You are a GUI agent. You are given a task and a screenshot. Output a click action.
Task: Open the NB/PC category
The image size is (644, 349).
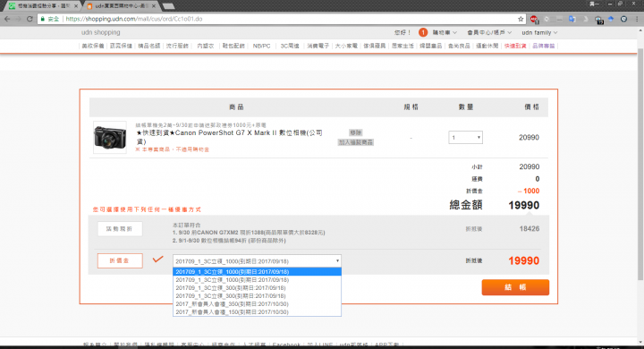pyautogui.click(x=261, y=46)
